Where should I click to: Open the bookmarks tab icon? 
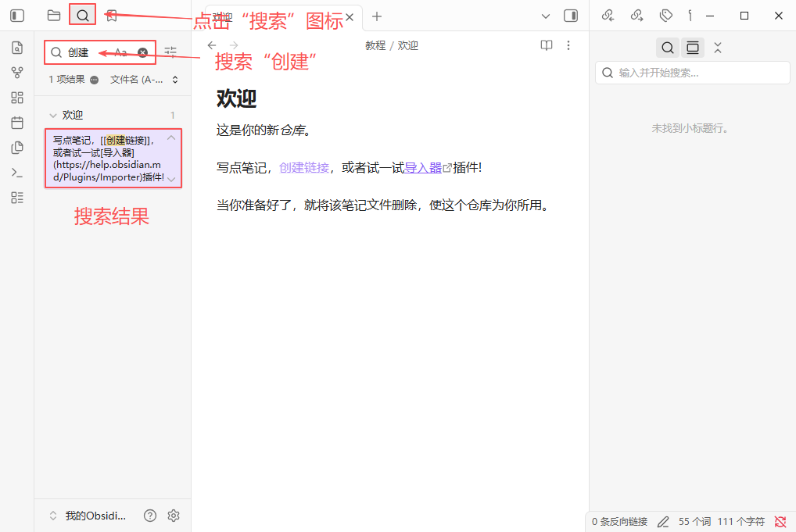[112, 16]
